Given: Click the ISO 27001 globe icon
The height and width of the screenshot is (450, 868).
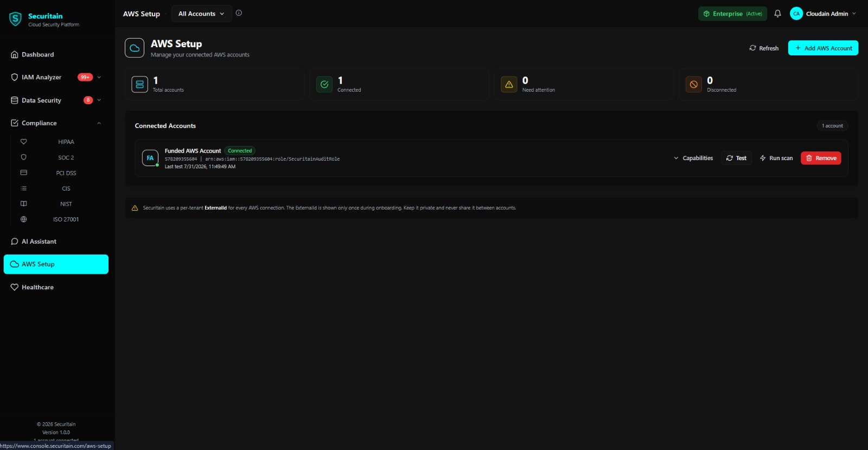Looking at the screenshot, I should tap(23, 219).
